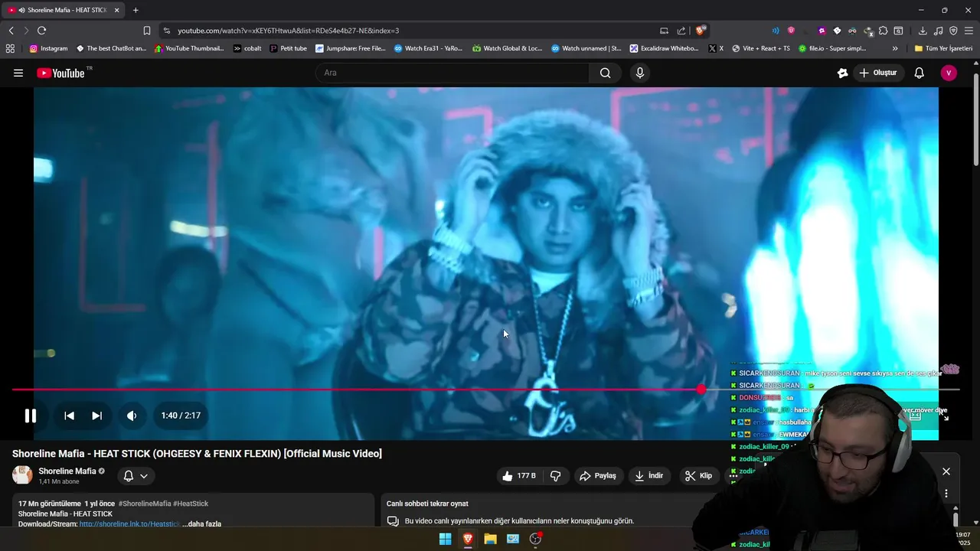This screenshot has width=980, height=551.
Task: Open the Petit tube bookmark
Action: (288, 48)
